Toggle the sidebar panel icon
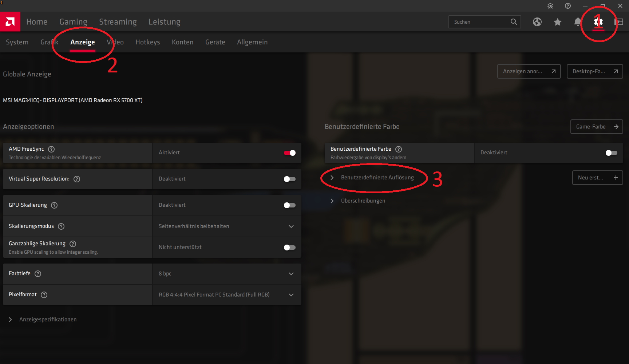629x364 pixels. coord(619,22)
